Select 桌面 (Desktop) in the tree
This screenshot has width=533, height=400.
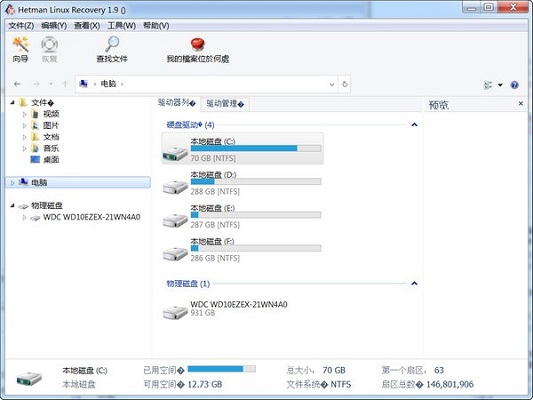point(51,159)
